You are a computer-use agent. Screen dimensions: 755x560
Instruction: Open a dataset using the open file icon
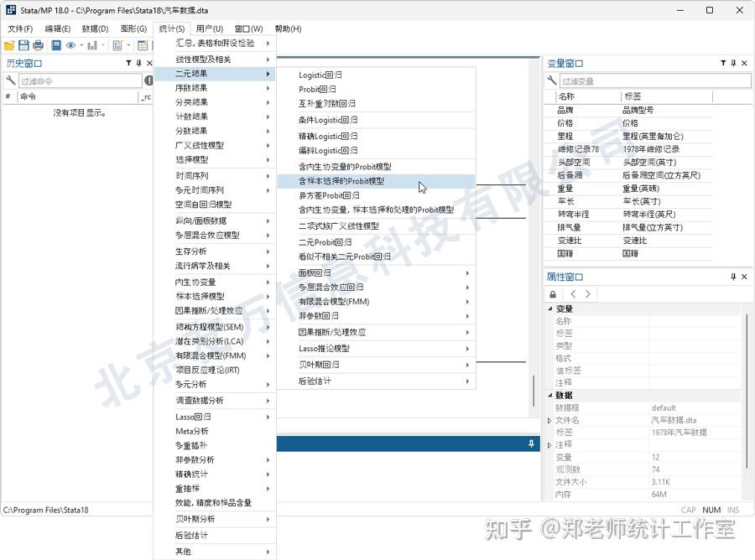point(8,46)
